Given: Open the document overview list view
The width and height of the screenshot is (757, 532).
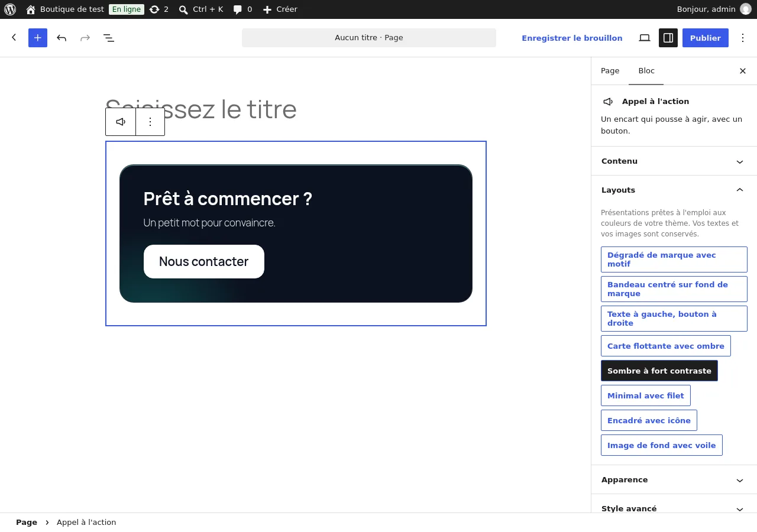Looking at the screenshot, I should point(109,38).
